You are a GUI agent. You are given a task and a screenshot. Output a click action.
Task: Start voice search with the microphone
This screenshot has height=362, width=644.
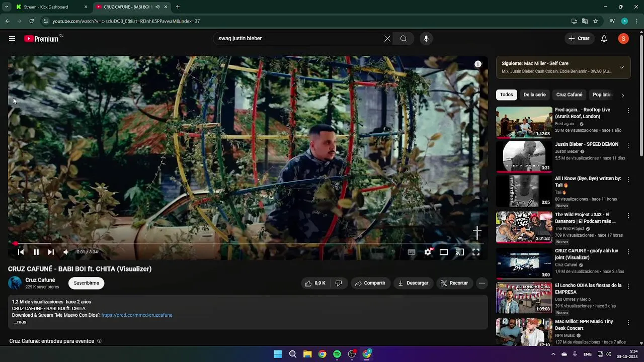pyautogui.click(x=426, y=39)
